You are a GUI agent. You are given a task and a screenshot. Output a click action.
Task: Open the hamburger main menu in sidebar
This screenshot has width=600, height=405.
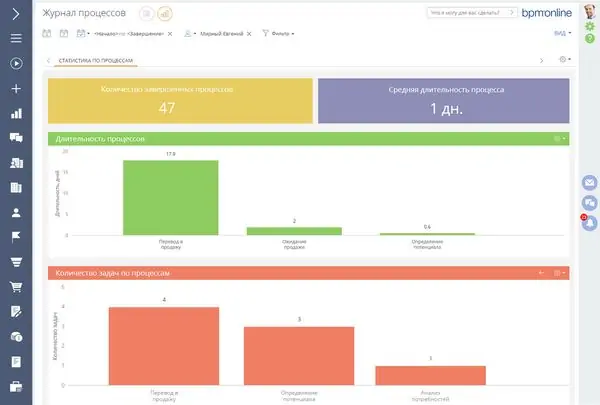tap(15, 38)
